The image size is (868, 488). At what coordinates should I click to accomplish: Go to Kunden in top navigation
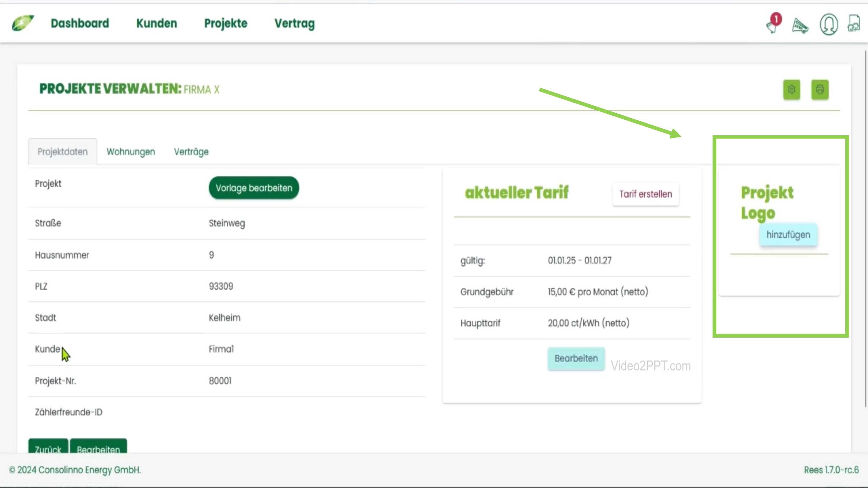[157, 23]
